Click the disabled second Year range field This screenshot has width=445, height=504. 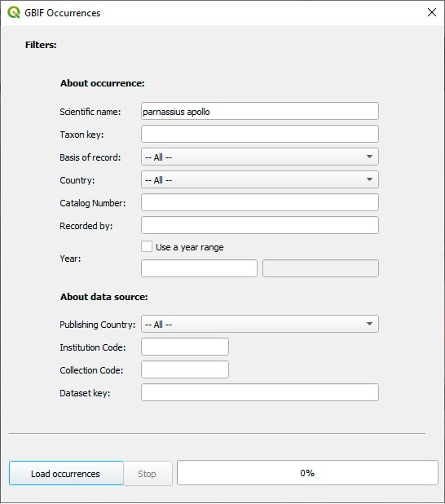click(x=320, y=268)
